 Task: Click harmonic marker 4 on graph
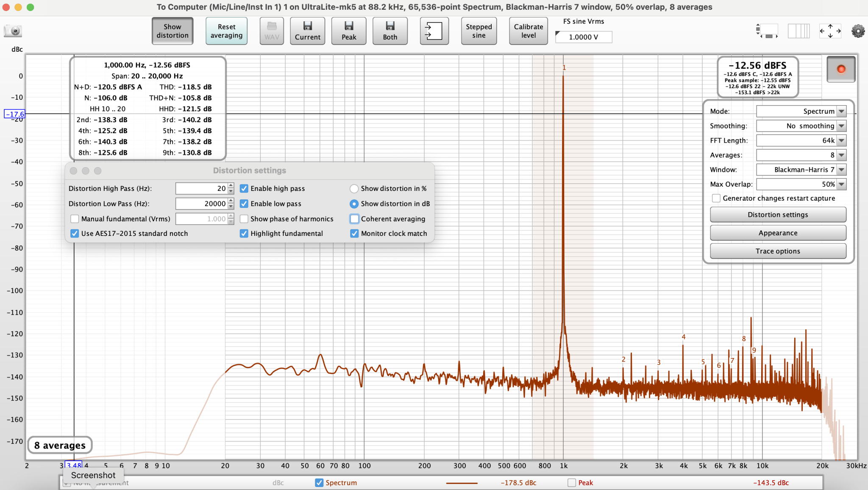(684, 337)
